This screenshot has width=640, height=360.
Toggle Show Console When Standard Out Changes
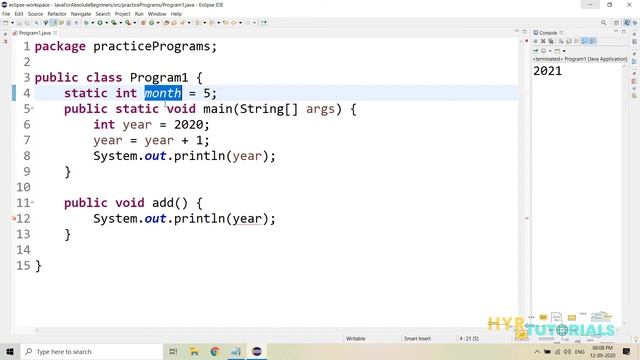(x=584, y=41)
